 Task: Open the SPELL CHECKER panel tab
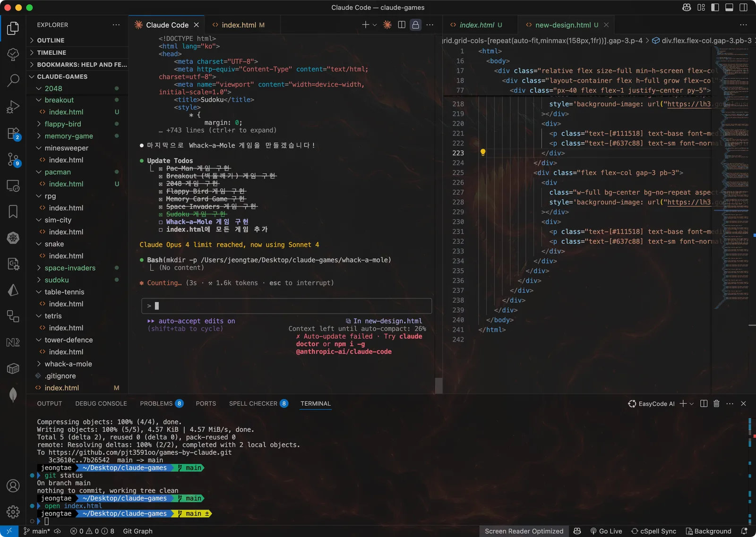258,403
